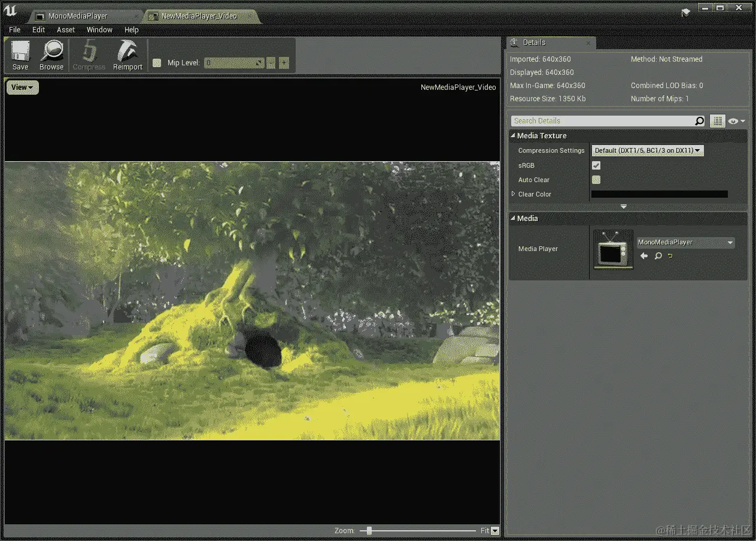
Task: Open the tutorials graduation cap icon
Action: tap(685, 12)
